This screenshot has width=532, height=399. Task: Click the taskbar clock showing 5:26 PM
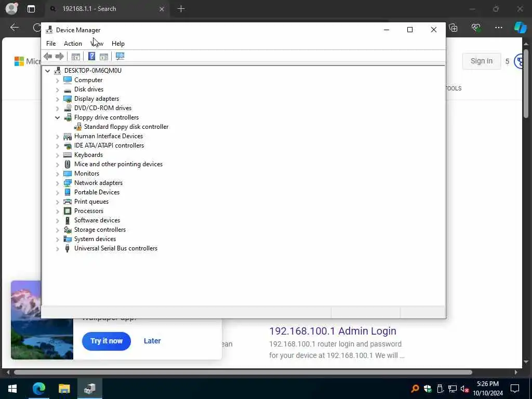[488, 389]
